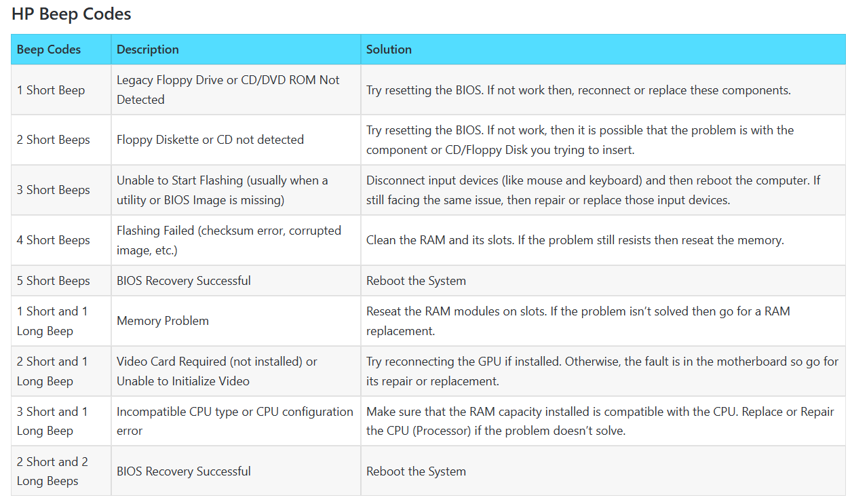Select the "1 Short Beep" cell

(x=51, y=90)
